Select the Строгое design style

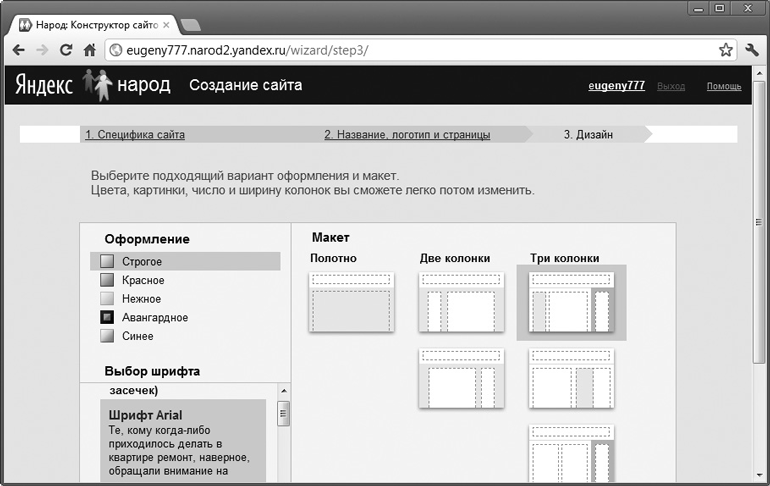(x=141, y=262)
